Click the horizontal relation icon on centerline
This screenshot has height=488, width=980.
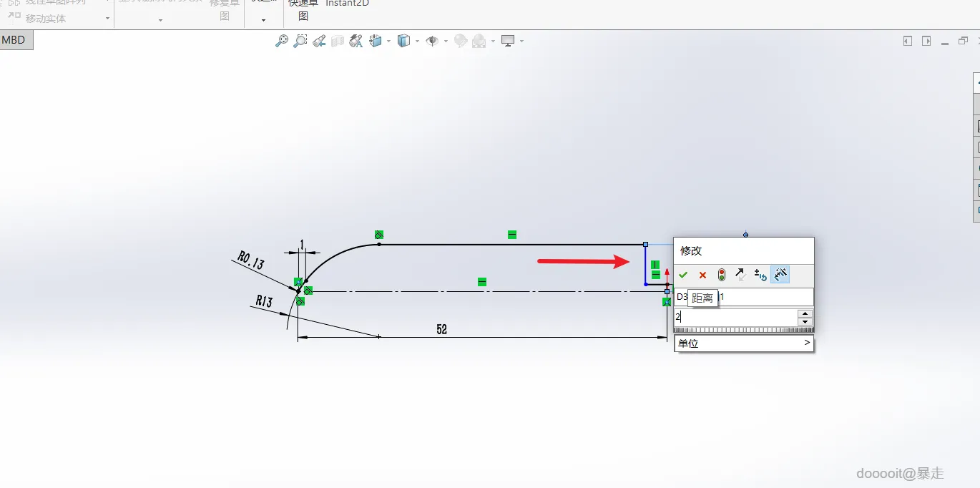[482, 282]
